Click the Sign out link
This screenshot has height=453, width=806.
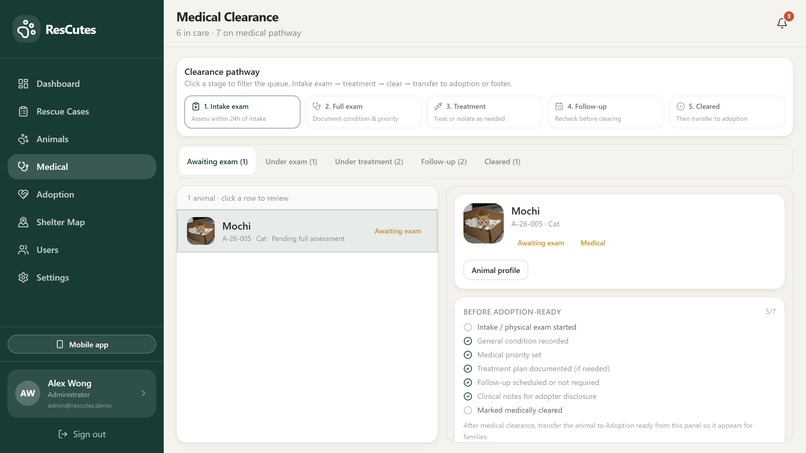[x=82, y=434]
